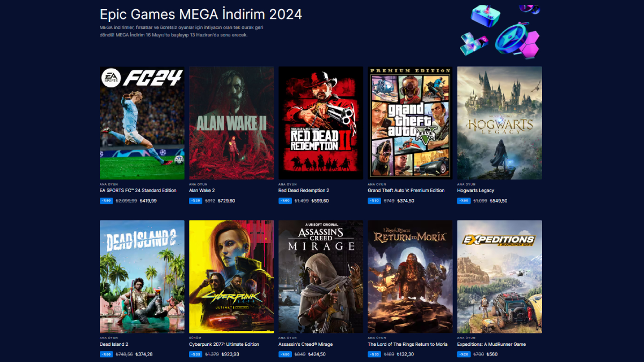Click the struck-through ₺849 original price

click(x=300, y=354)
